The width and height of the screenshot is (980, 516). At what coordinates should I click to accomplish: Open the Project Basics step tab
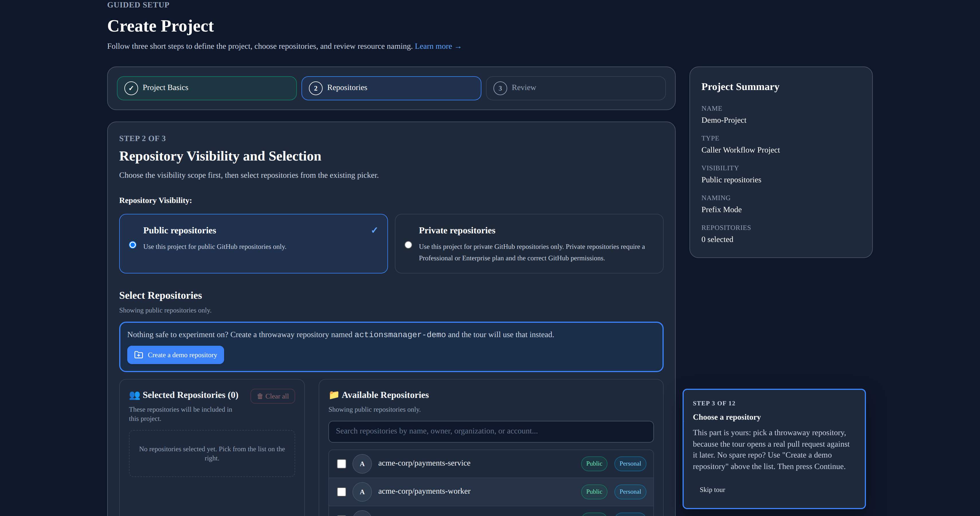207,88
